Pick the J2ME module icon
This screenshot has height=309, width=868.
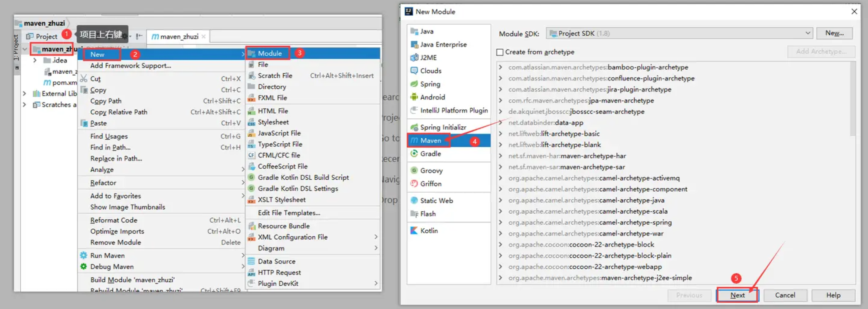[414, 57]
